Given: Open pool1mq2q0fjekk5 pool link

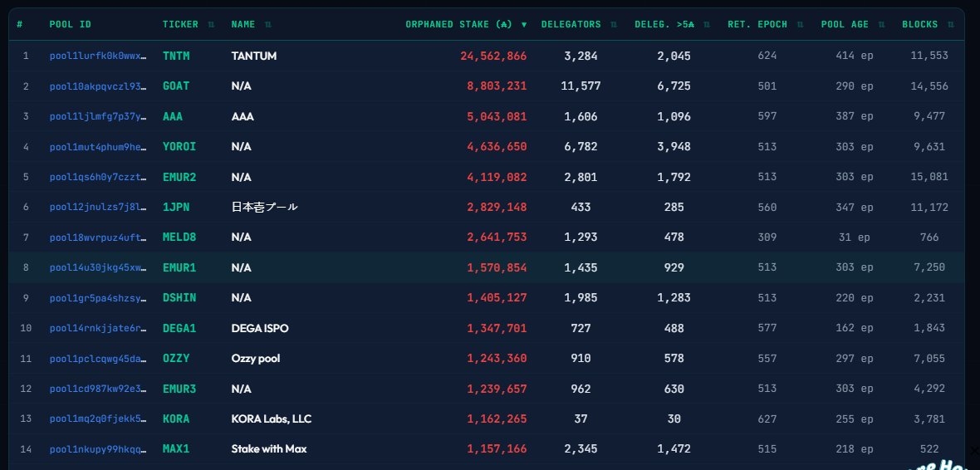Looking at the screenshot, I should click(98, 419).
